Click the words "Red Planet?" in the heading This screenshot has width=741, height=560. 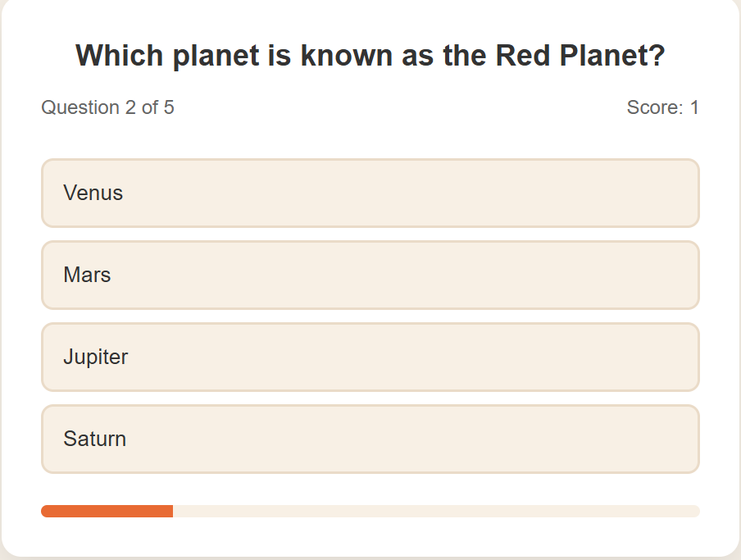(580, 56)
